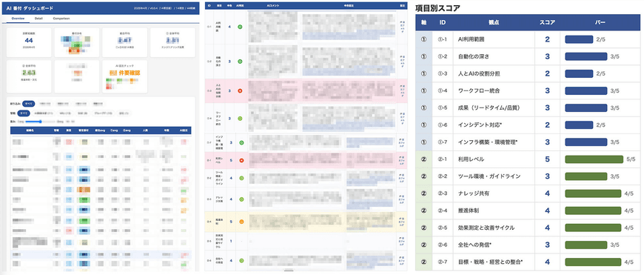
Task: Click 効果測定と改善サイクル in score table
Action: point(486,228)
